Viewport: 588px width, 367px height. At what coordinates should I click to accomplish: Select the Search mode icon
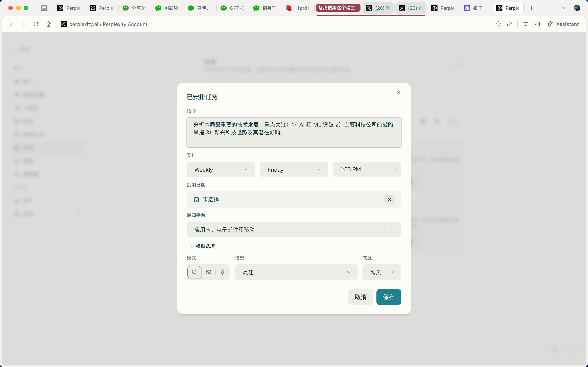click(194, 272)
